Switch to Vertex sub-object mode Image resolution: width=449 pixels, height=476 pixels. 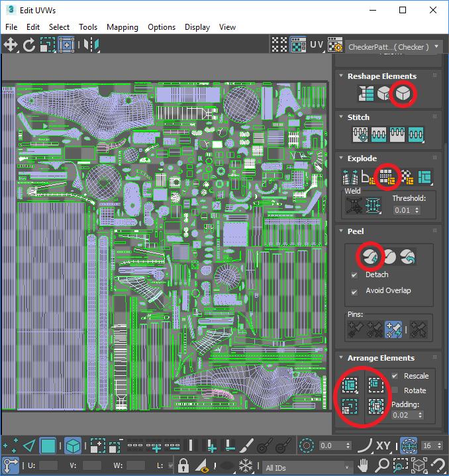(x=11, y=446)
